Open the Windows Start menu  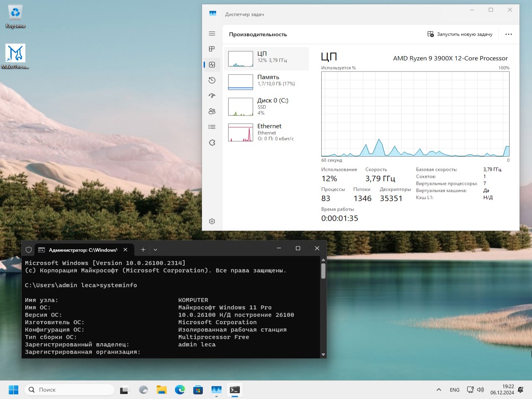14,390
